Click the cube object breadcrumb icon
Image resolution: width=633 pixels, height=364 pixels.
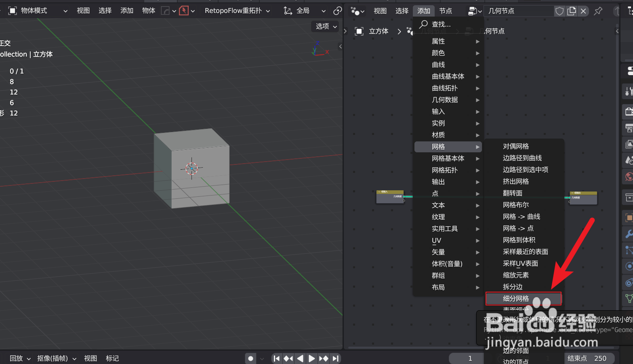[x=359, y=31]
